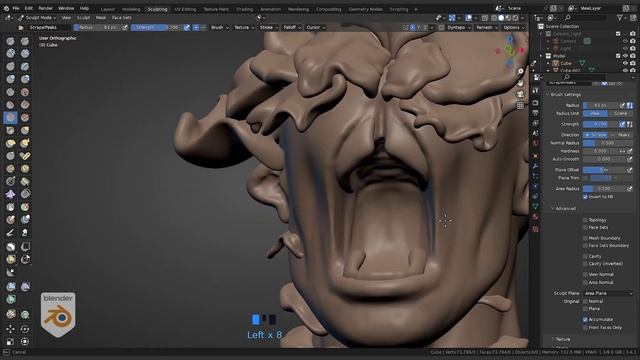Hide the Model collection using eye icon
The width and height of the screenshot is (640, 360).
[625, 56]
